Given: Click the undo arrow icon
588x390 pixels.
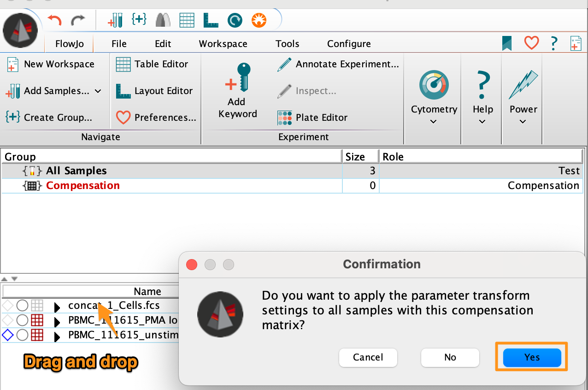Looking at the screenshot, I should click(55, 20).
